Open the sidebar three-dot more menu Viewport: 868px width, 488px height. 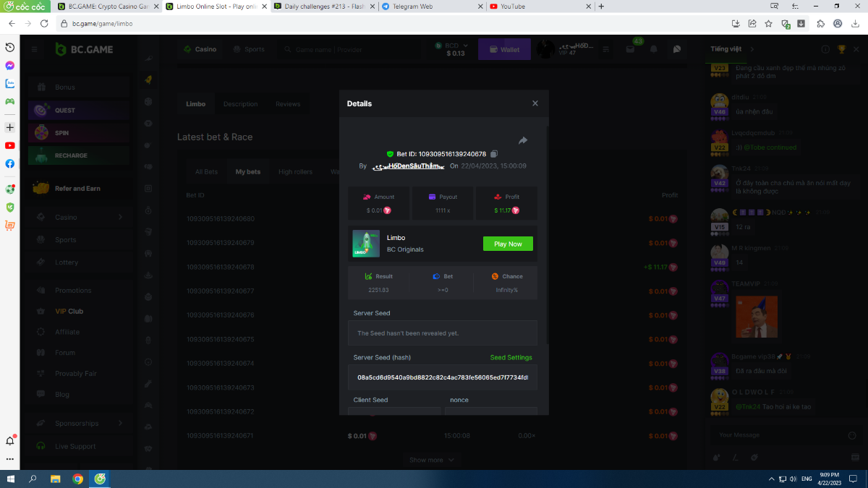[10, 459]
